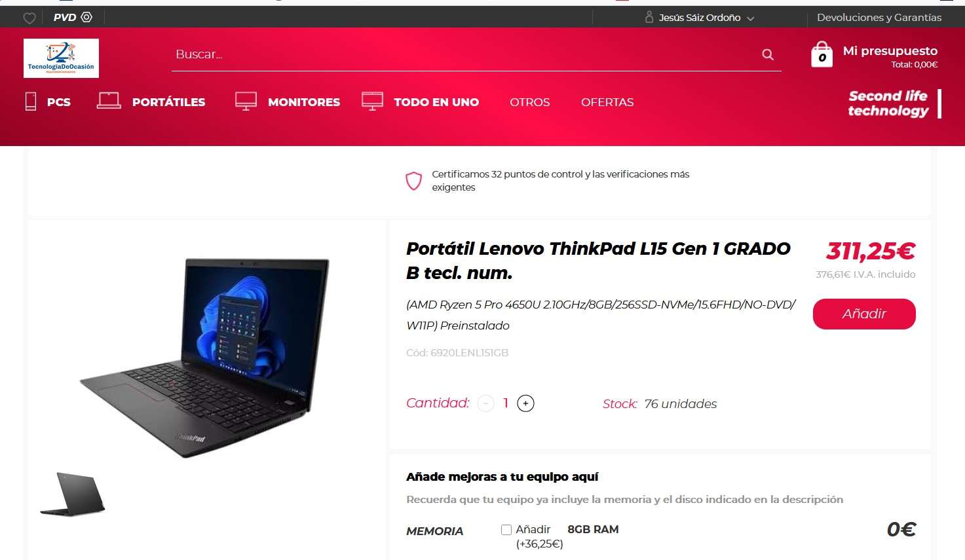Toggle the PVD price view icon
Image resolution: width=965 pixels, height=560 pixels.
86,17
